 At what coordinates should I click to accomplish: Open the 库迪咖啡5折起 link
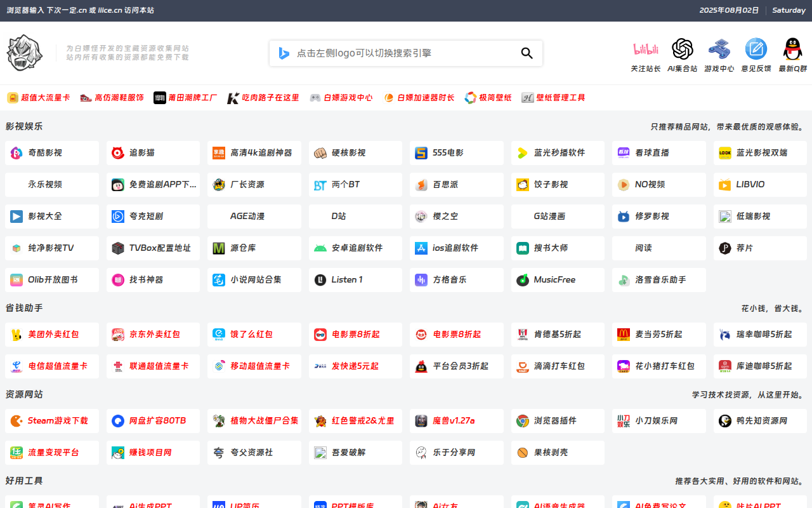[x=760, y=366]
